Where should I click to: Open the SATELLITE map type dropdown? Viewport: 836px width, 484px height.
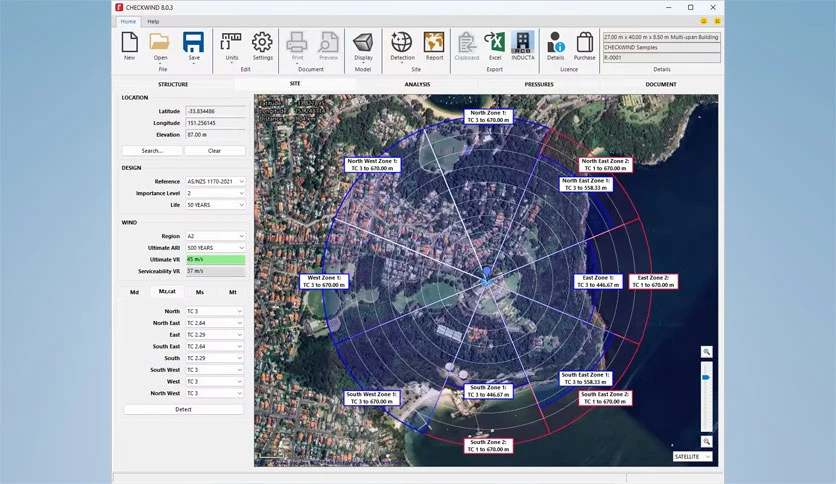[692, 457]
